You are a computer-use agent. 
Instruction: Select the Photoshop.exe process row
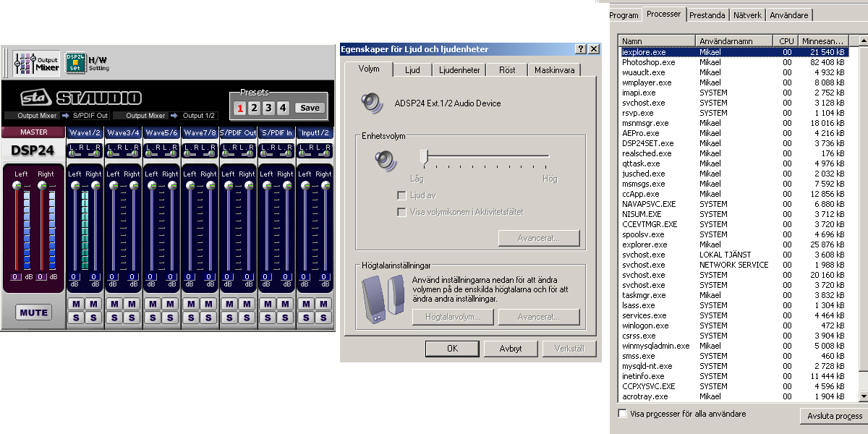[x=735, y=62]
